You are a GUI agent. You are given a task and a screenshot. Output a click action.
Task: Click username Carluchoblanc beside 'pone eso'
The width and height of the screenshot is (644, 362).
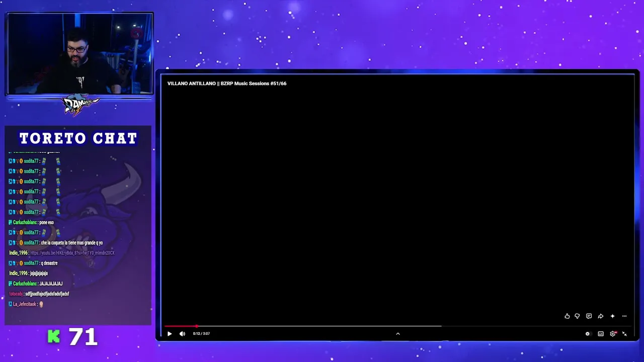tap(25, 222)
